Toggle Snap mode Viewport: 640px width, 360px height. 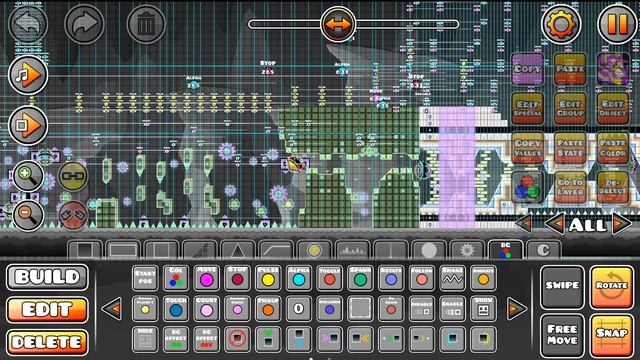click(x=611, y=335)
